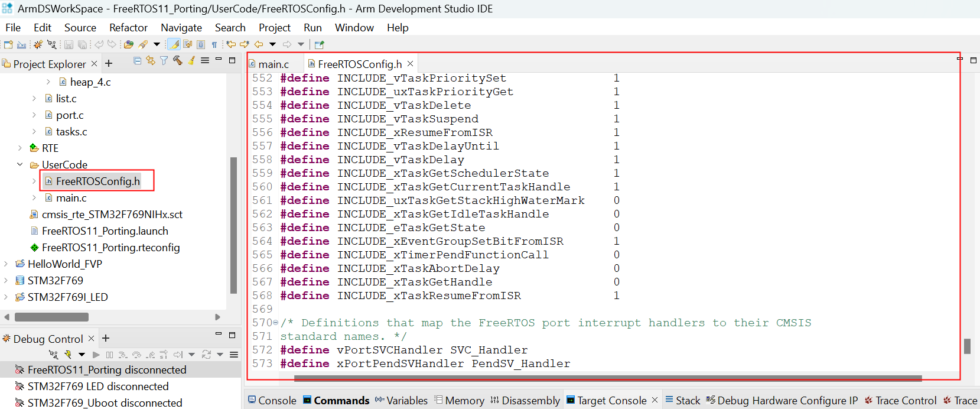
Task: Click the hammer build icon in Project Explorer
Action: coord(177,61)
